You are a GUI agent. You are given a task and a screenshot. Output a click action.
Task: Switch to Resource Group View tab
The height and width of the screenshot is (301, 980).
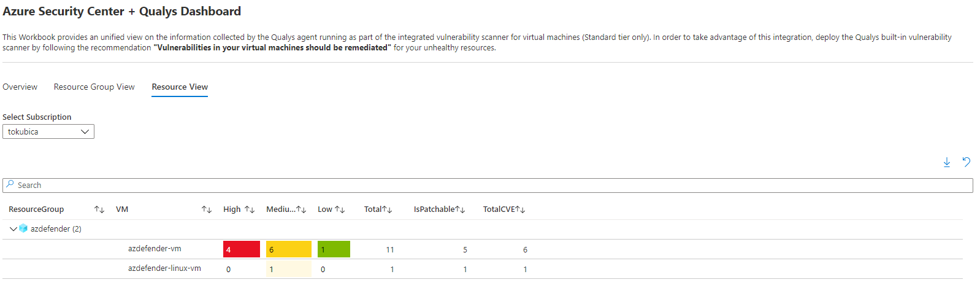94,87
